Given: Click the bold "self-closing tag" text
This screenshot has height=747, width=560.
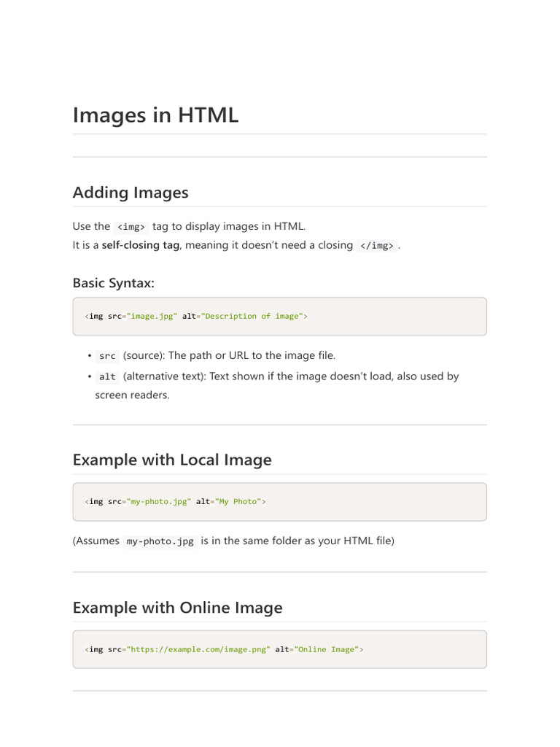Looking at the screenshot, I should pyautogui.click(x=141, y=245).
